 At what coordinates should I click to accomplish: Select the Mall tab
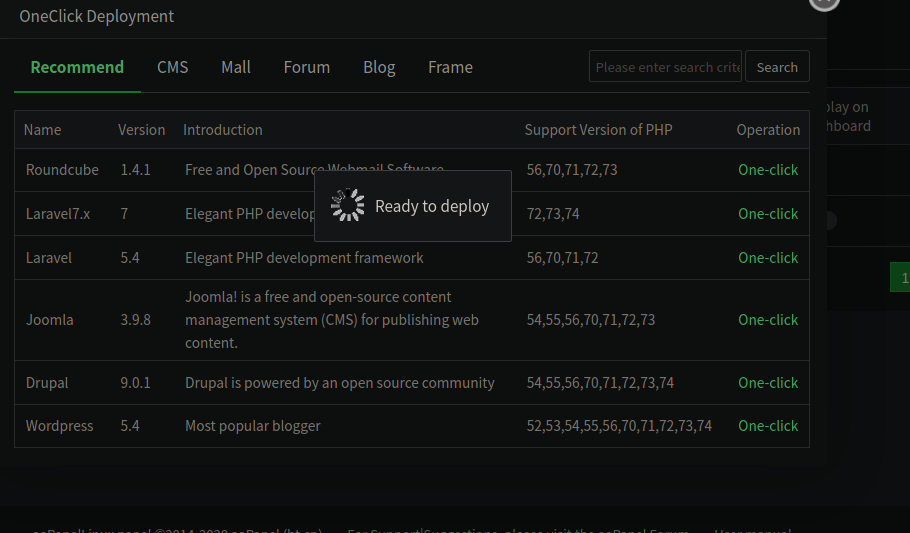click(x=236, y=67)
